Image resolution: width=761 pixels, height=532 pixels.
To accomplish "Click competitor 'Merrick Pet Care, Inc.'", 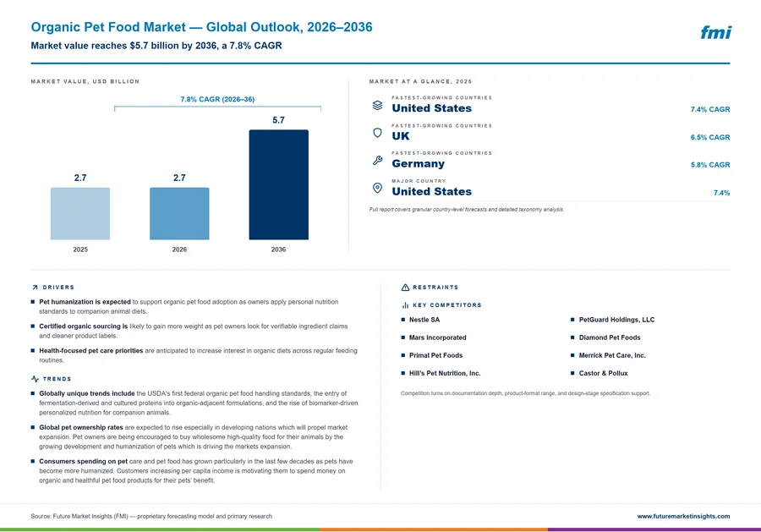I will 612,355.
